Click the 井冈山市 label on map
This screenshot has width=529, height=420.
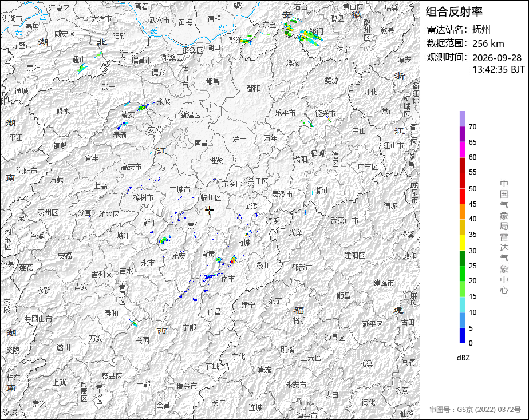point(38,319)
